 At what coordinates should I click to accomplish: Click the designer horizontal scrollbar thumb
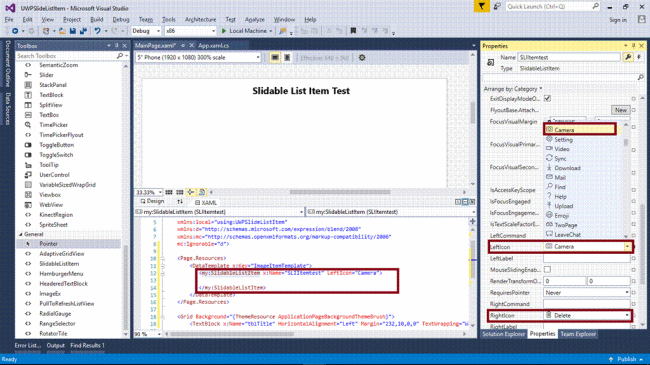click(x=340, y=192)
